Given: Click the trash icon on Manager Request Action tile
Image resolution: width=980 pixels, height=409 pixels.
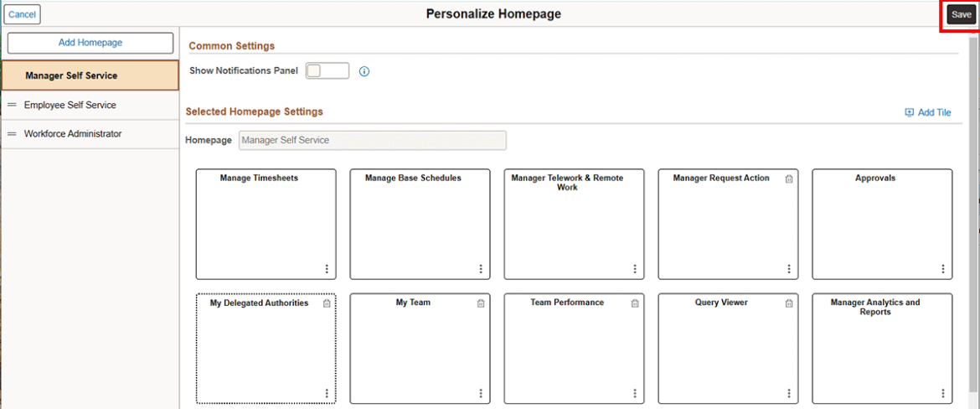Looking at the screenshot, I should pos(789,179).
